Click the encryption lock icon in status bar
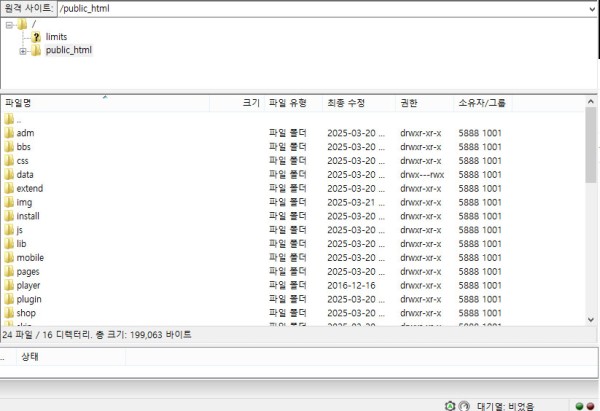Image resolution: width=600 pixels, height=411 pixels. (449, 405)
